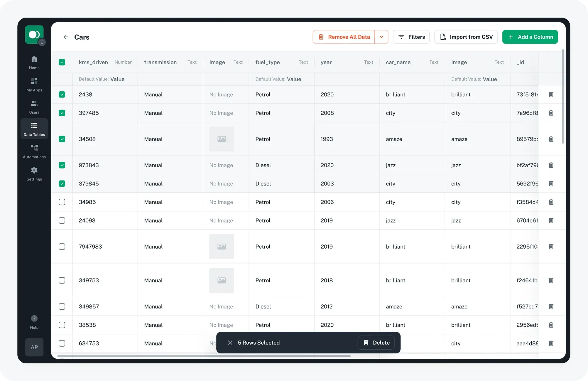Select the row with 34985 kms

point(62,202)
